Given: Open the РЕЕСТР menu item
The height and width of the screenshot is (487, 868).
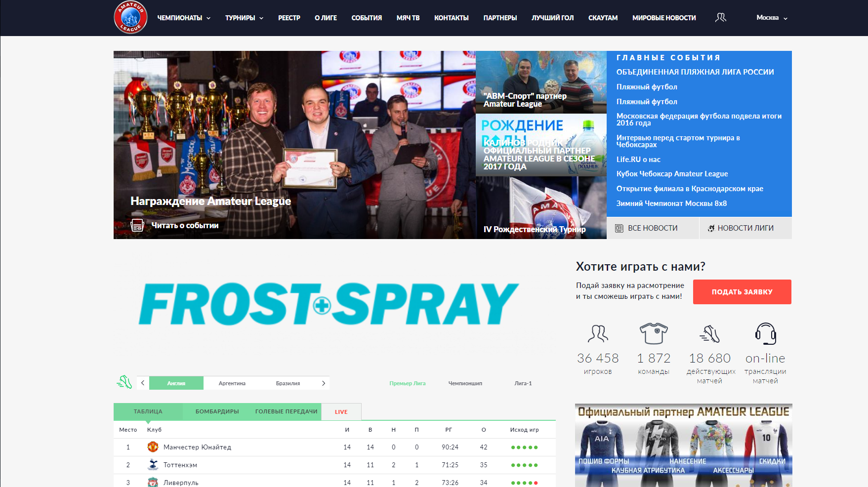Looking at the screenshot, I should [x=289, y=18].
